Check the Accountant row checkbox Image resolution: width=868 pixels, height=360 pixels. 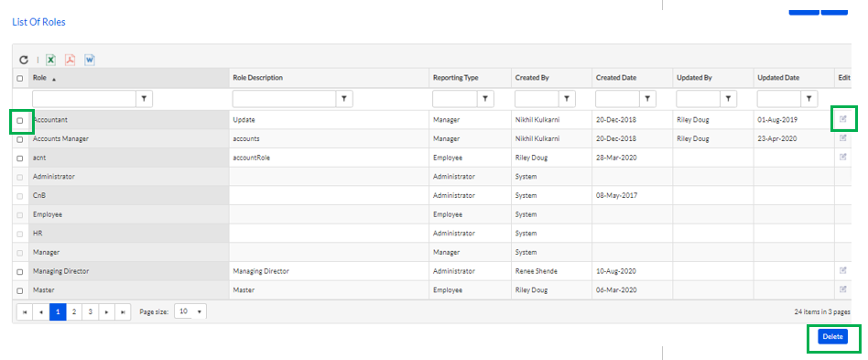point(20,120)
